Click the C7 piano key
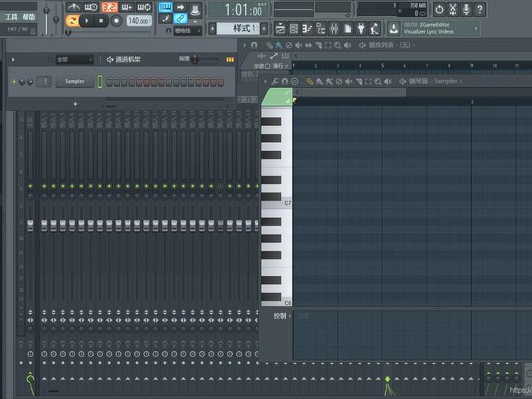 tap(277, 203)
